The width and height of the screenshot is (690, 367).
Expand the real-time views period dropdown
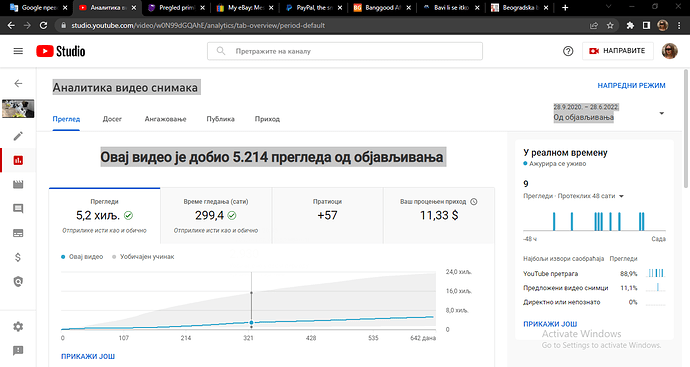tap(621, 196)
